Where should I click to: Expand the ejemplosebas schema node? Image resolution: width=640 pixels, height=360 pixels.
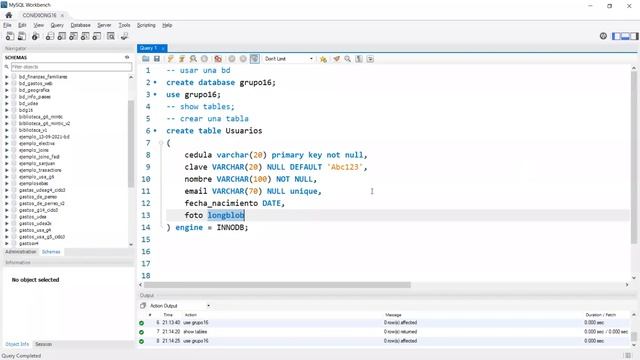[x=7, y=184]
